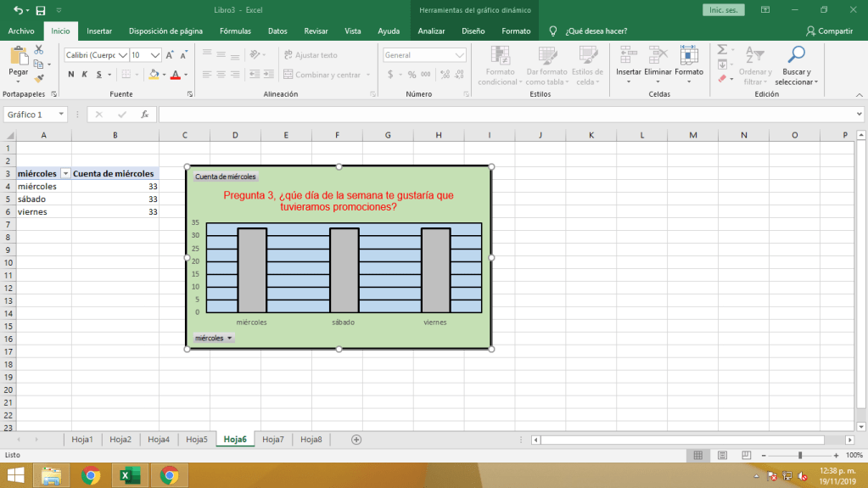Open the miércoles filter dropdown in cell A3
868x488 pixels.
point(64,174)
